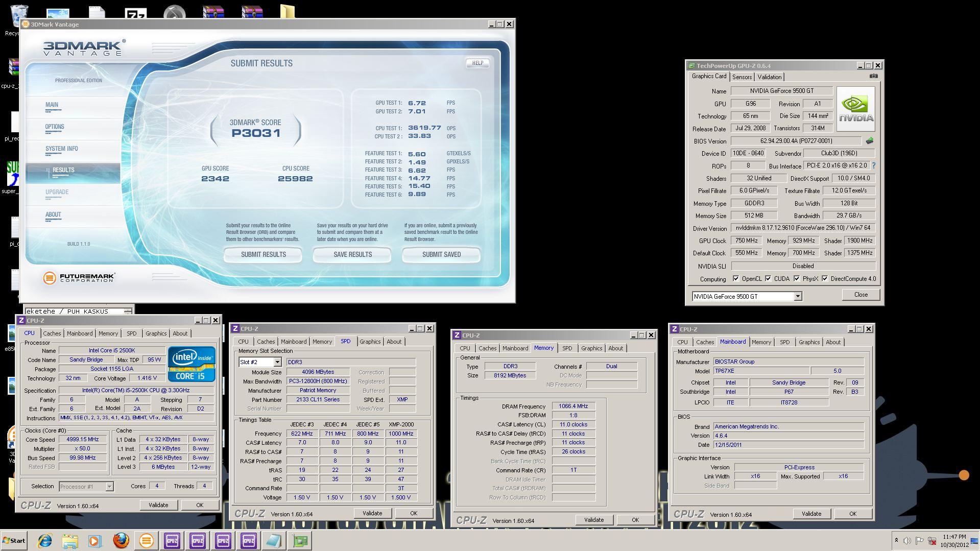Viewport: 980px width, 551px height.
Task: Click Intel Core i5 logo in CPU-Z
Action: 192,364
